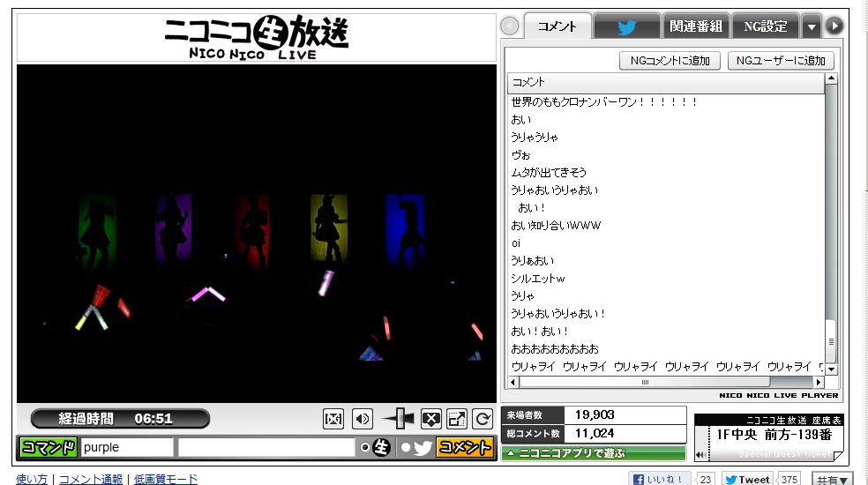Click the NGコメントに追加 button

[670, 60]
